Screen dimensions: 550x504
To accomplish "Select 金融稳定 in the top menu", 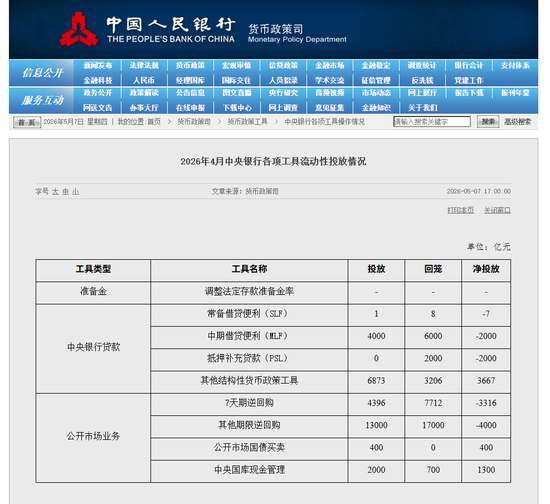I will coord(376,66).
